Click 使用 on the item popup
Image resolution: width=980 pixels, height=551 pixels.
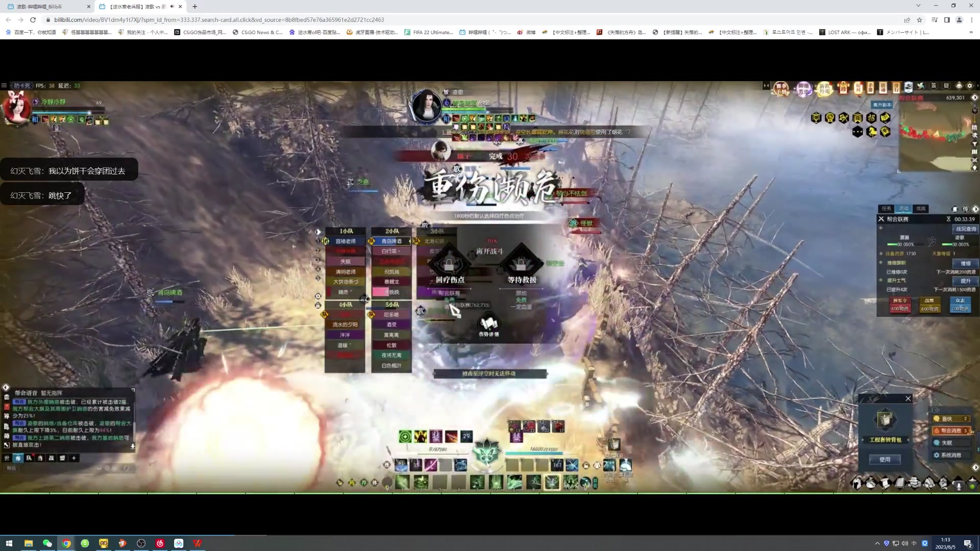885,459
